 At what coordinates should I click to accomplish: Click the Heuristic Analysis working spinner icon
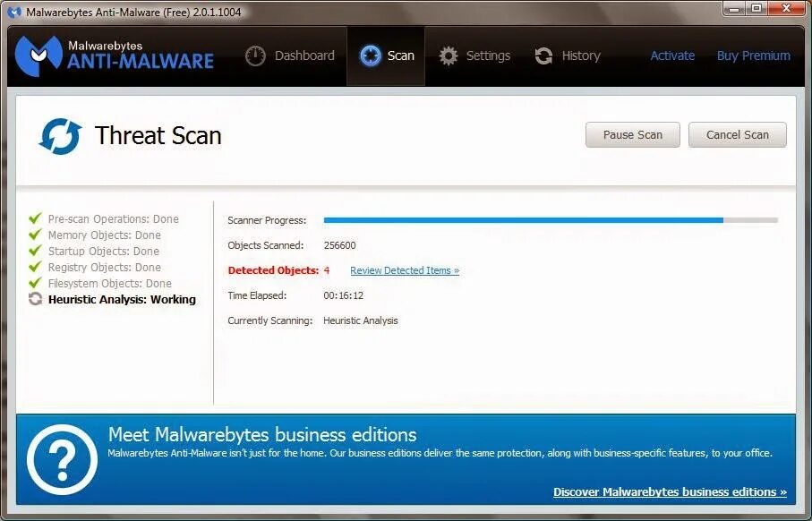[35, 299]
